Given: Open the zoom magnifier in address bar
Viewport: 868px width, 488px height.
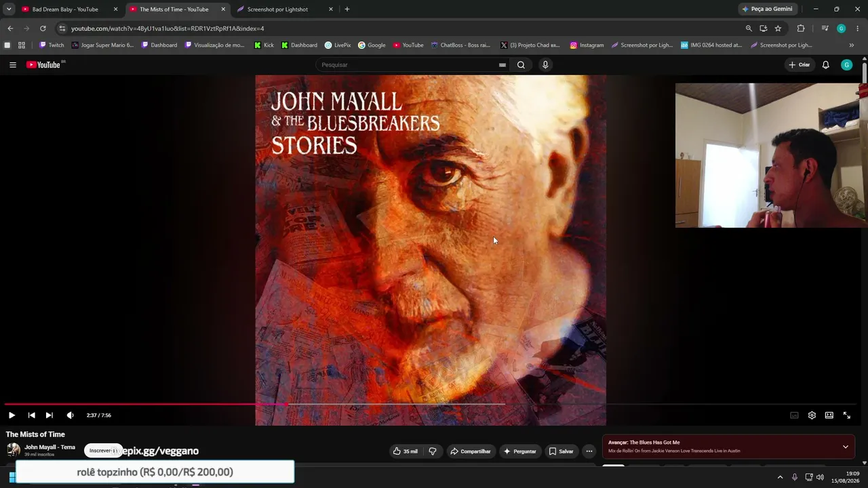Looking at the screenshot, I should point(749,28).
